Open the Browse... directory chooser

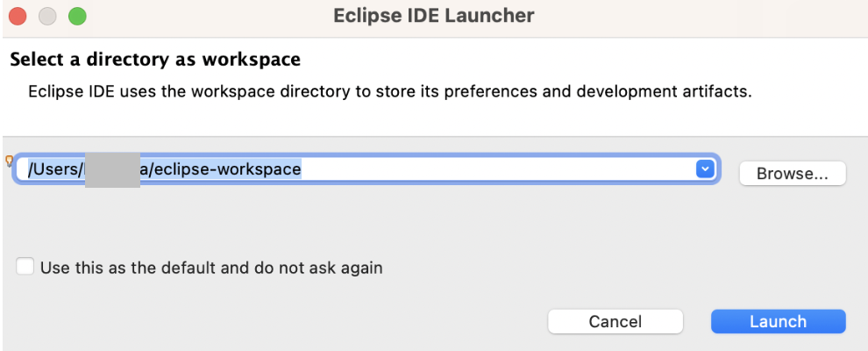click(x=793, y=174)
